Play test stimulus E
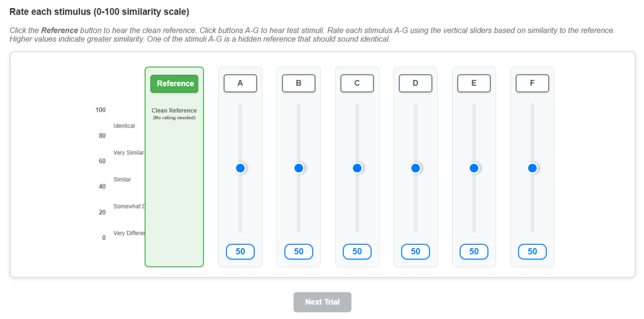This screenshot has width=644, height=319. point(474,83)
